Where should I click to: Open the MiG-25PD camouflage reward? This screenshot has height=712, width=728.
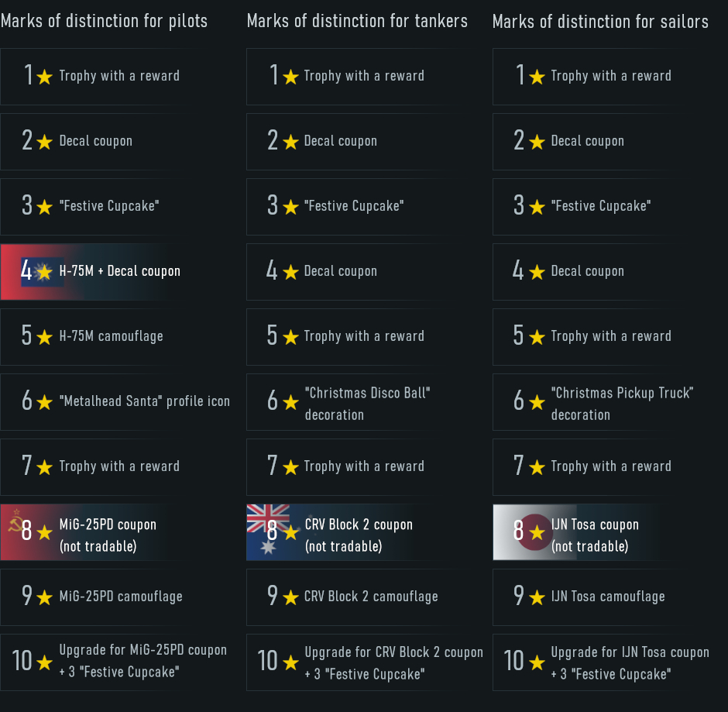click(x=93, y=597)
